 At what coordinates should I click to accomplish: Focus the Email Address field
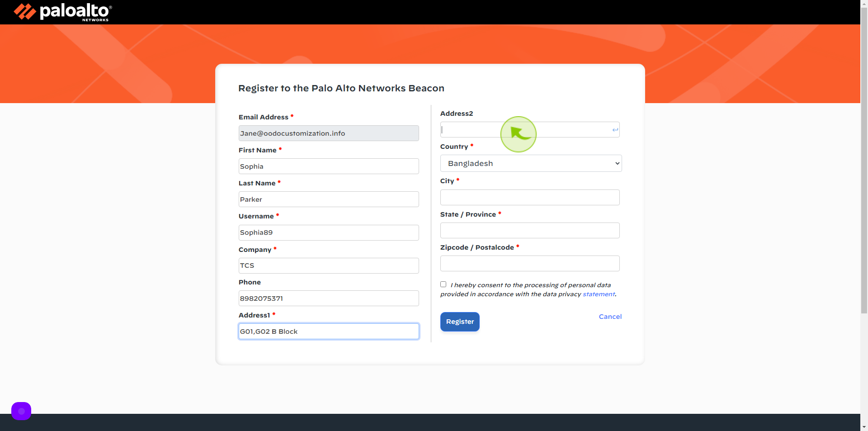click(329, 133)
